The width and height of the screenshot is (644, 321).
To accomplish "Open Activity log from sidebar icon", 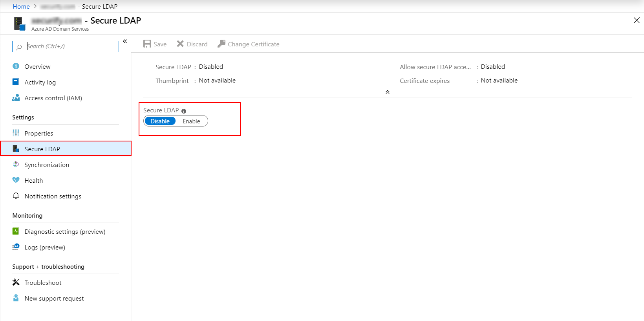I will pos(16,82).
